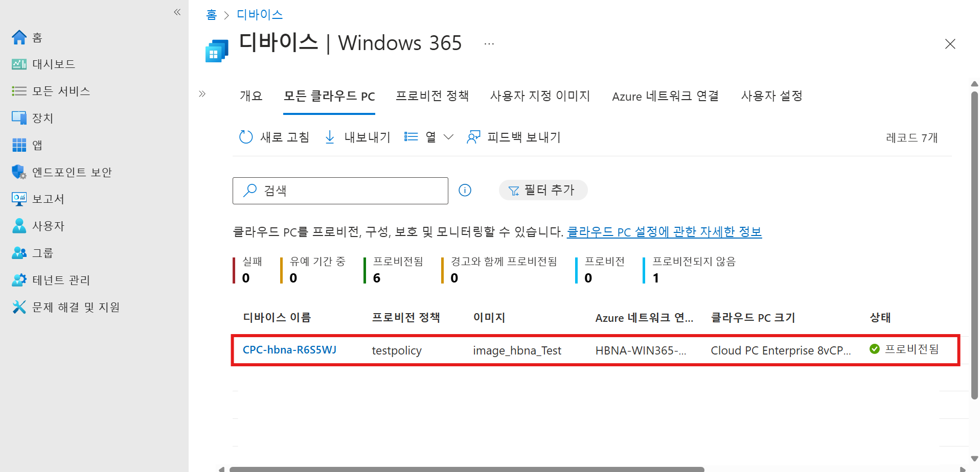This screenshot has height=472, width=980.
Task: Open the ellipsis more options menu
Action: (x=489, y=44)
